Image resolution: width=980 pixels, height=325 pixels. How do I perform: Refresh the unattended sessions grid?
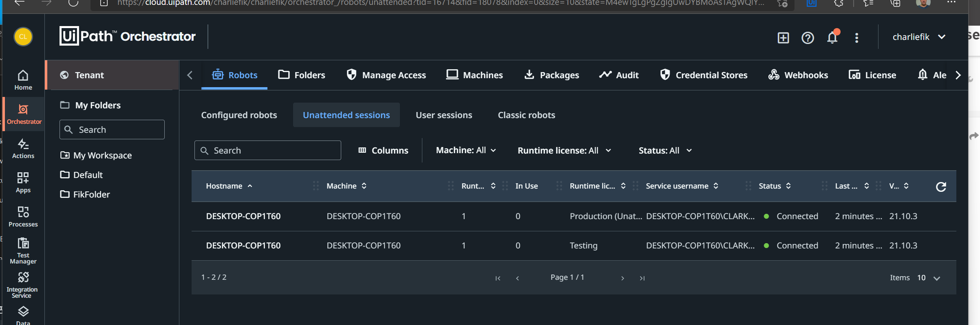point(941,187)
